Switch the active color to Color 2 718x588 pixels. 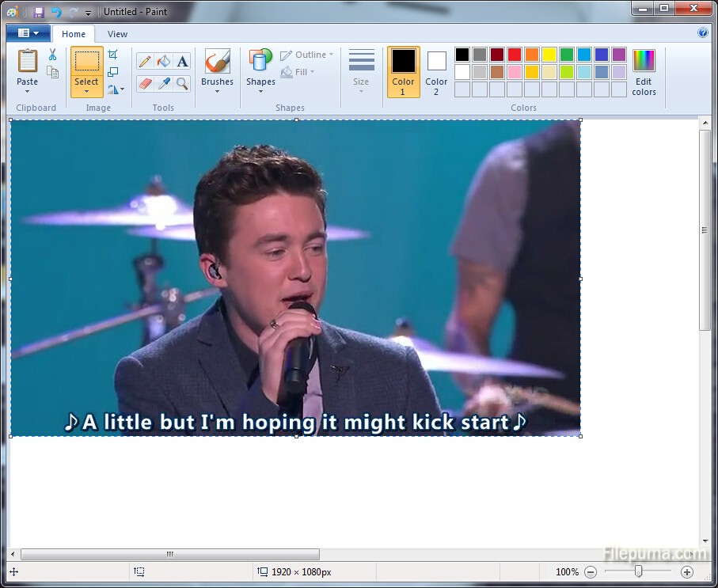click(x=436, y=71)
